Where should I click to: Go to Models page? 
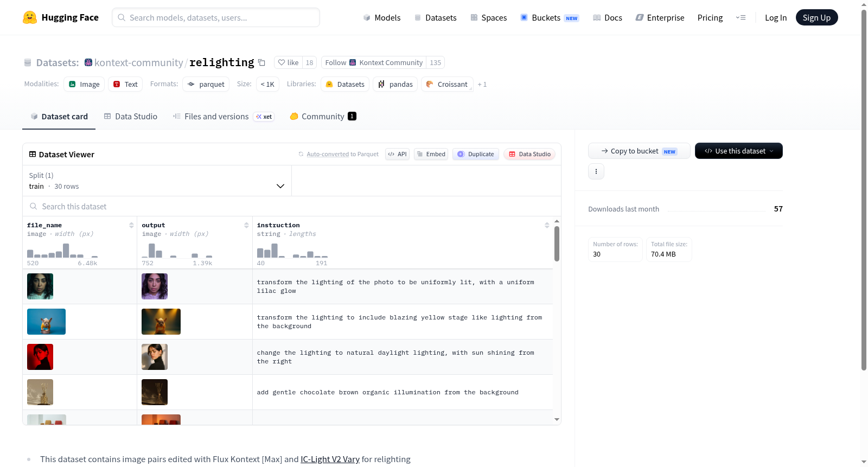pyautogui.click(x=382, y=17)
